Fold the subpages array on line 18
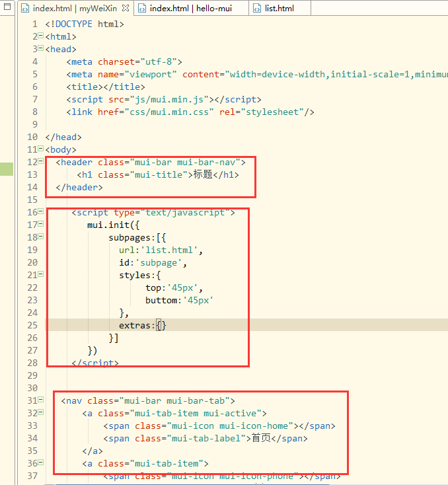 (41, 238)
